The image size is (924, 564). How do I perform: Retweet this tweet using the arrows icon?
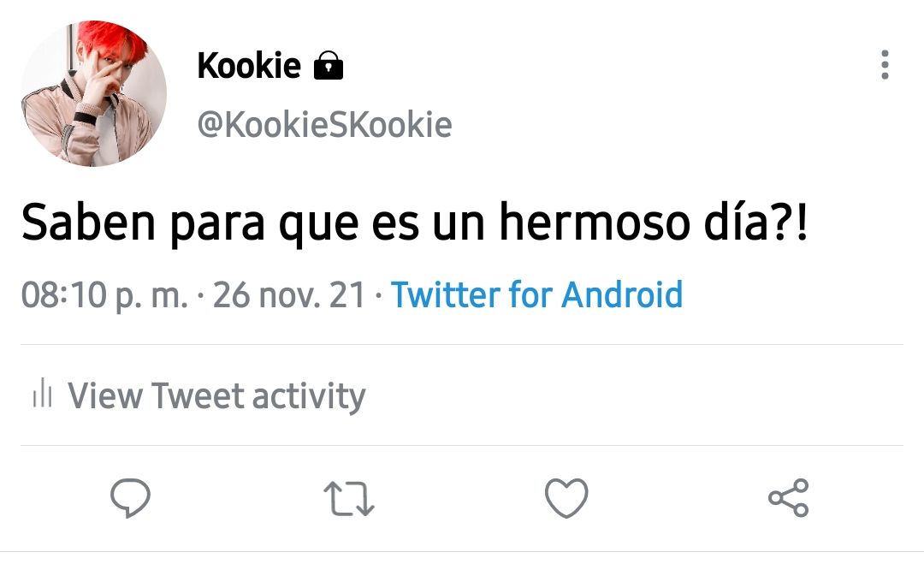click(349, 499)
